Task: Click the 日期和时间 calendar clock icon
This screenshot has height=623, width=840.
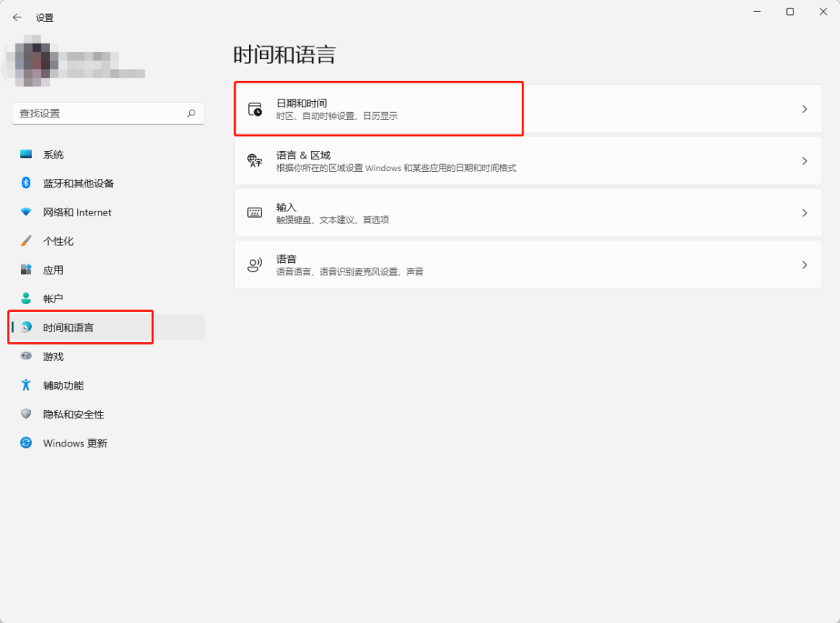Action: click(x=255, y=110)
